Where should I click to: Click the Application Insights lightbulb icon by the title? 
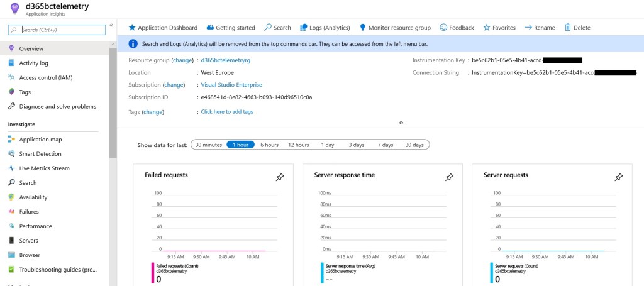pos(14,8)
